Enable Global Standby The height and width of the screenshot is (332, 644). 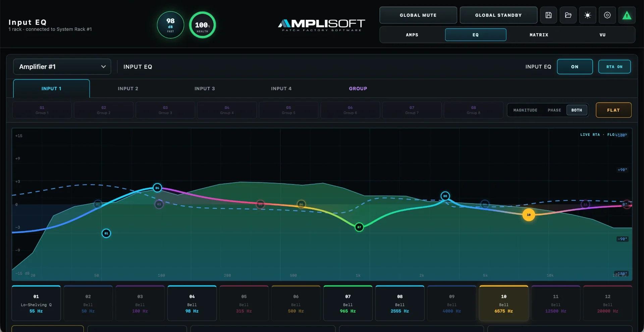(x=498, y=15)
